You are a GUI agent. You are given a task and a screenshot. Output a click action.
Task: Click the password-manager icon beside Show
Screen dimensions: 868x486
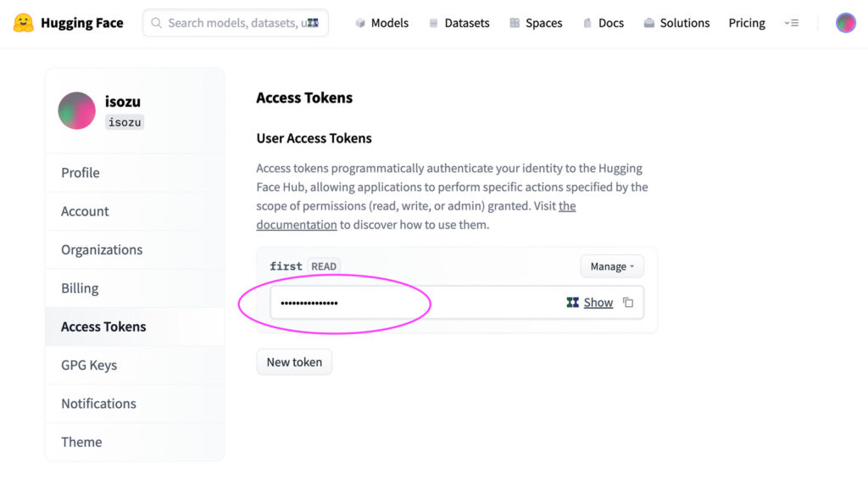[x=572, y=303]
